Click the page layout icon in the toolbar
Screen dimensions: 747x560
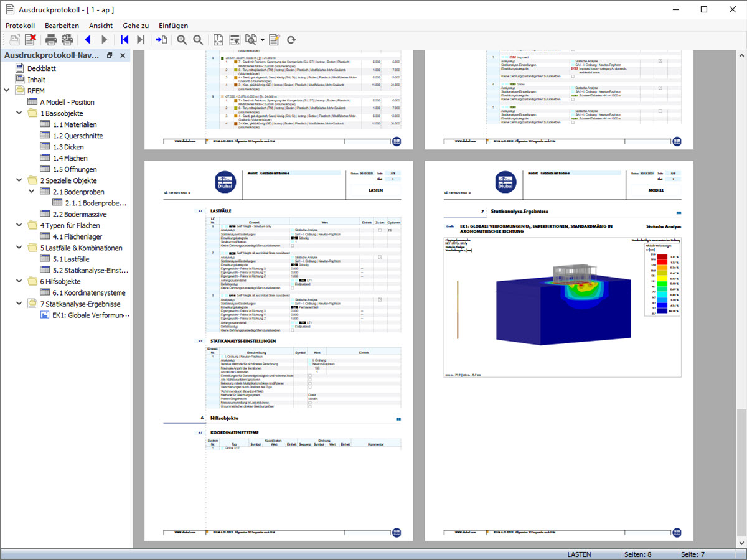pyautogui.click(x=218, y=40)
